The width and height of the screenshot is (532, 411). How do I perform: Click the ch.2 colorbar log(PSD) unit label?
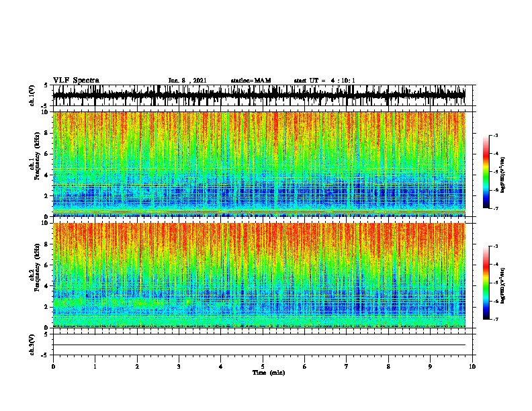(x=503, y=285)
